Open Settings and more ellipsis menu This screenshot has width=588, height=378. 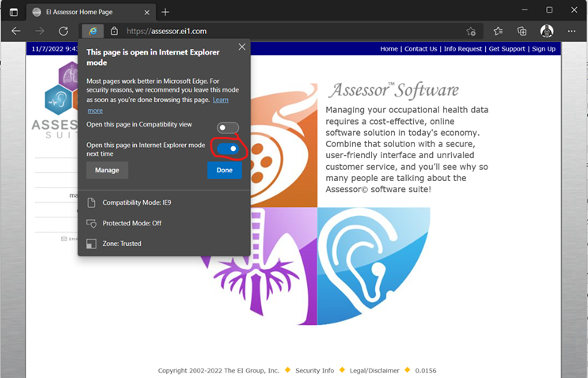coord(571,31)
